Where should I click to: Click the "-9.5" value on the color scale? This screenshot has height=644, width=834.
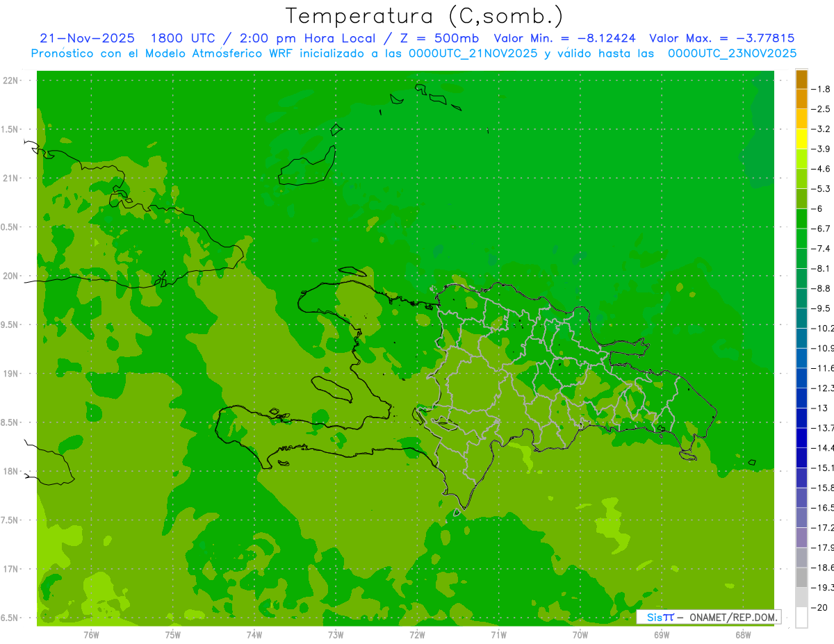point(821,308)
